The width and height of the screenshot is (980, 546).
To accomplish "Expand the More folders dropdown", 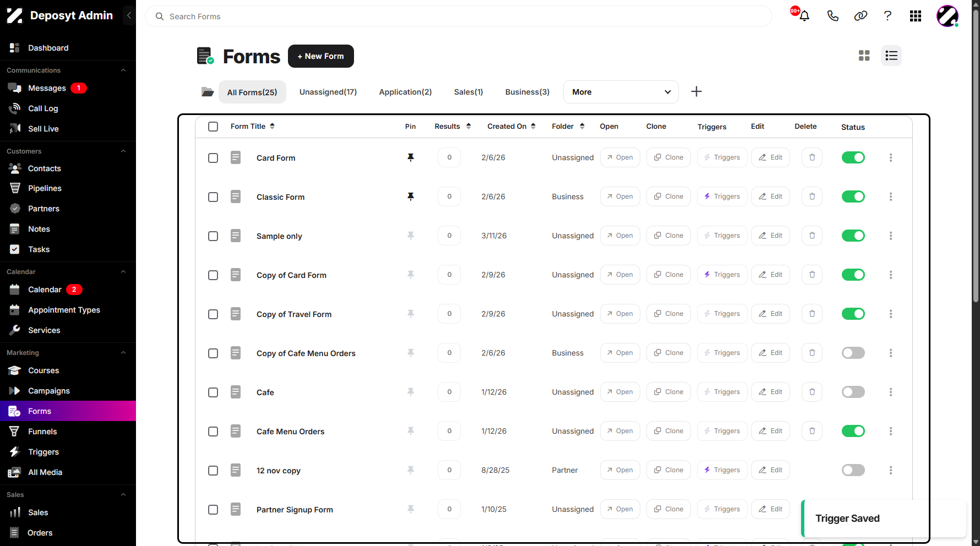I will (621, 92).
